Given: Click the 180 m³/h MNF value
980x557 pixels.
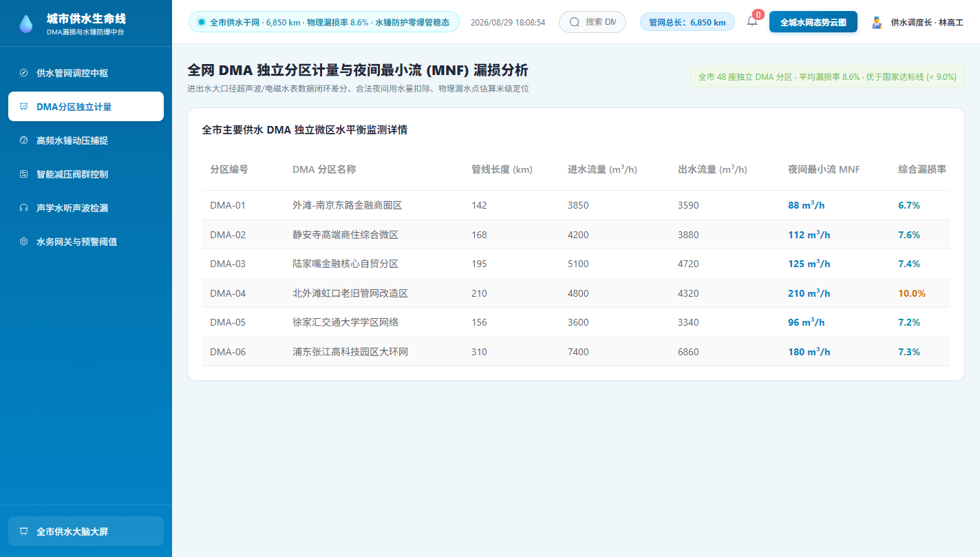Looking at the screenshot, I should point(809,352).
